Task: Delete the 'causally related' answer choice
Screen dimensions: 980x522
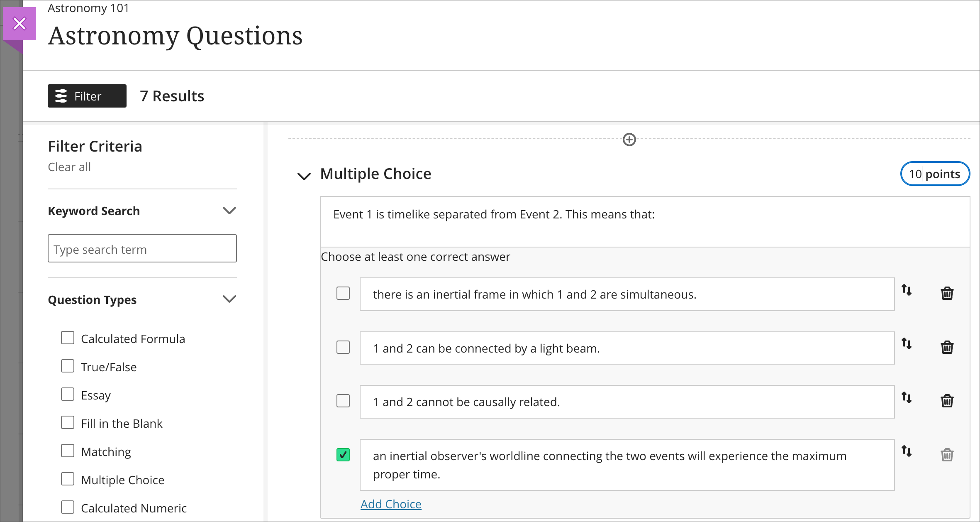Action: 947,401
